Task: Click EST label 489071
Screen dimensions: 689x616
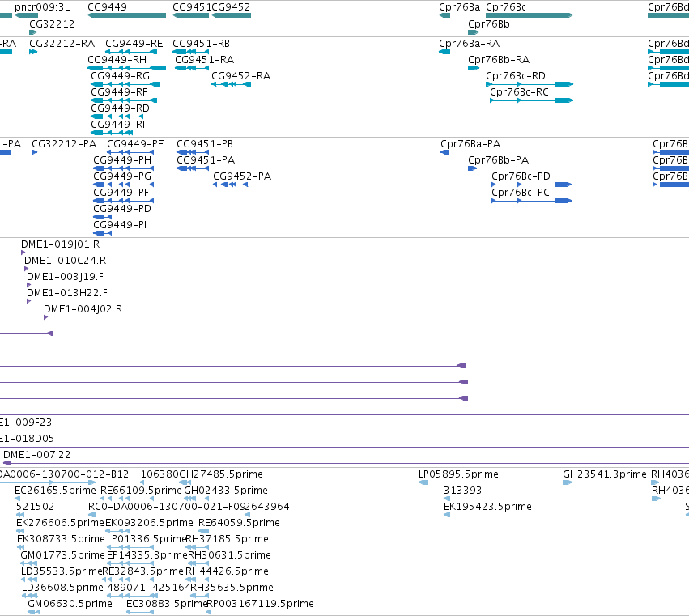Action: click(126, 588)
